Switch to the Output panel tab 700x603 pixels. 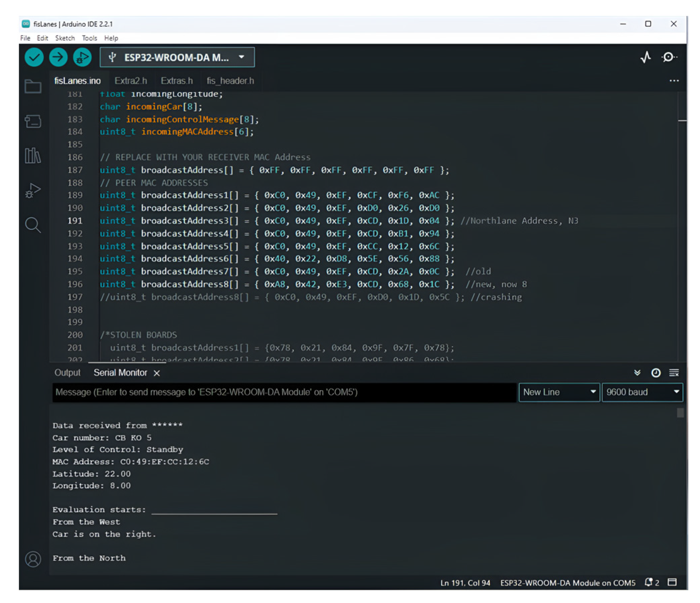[68, 373]
